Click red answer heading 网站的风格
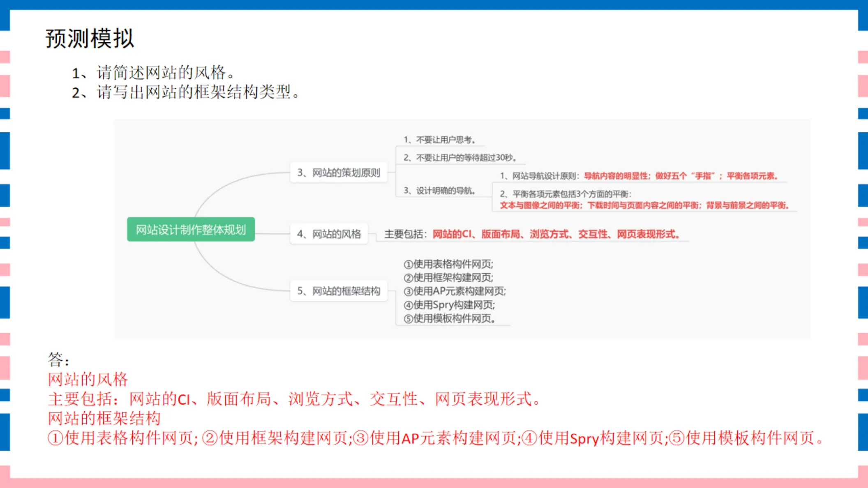868x488 pixels. (88, 379)
